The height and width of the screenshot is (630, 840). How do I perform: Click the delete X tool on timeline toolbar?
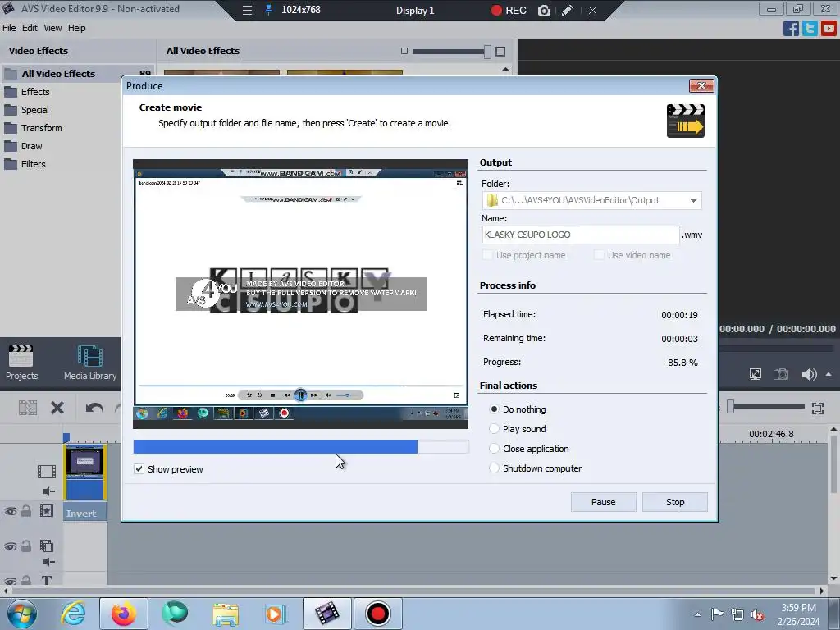pyautogui.click(x=57, y=409)
